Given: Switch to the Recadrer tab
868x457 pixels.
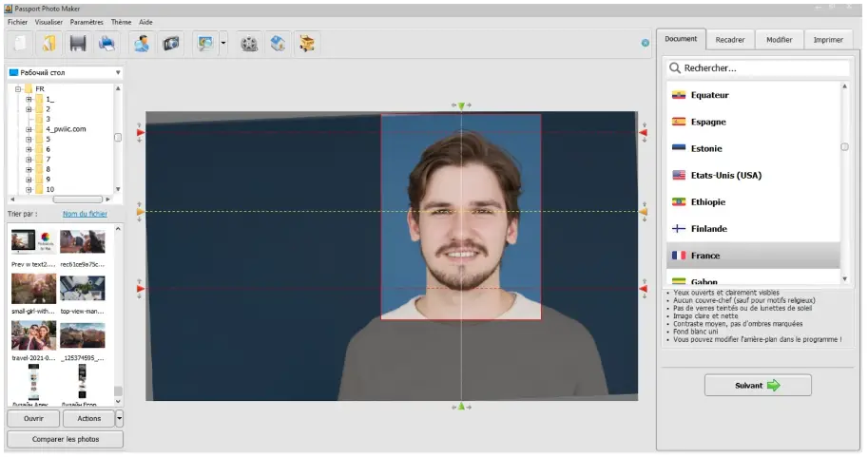Looking at the screenshot, I should click(x=730, y=40).
